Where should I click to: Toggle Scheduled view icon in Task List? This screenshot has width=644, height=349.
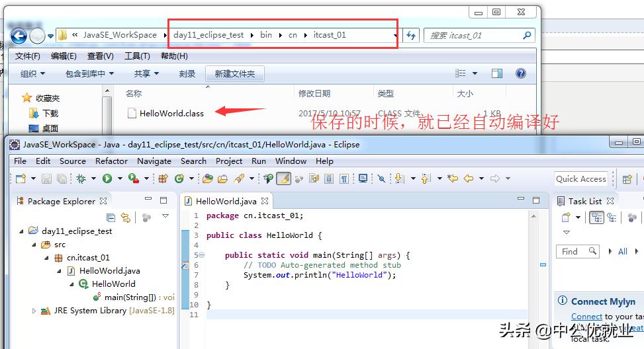(612, 217)
